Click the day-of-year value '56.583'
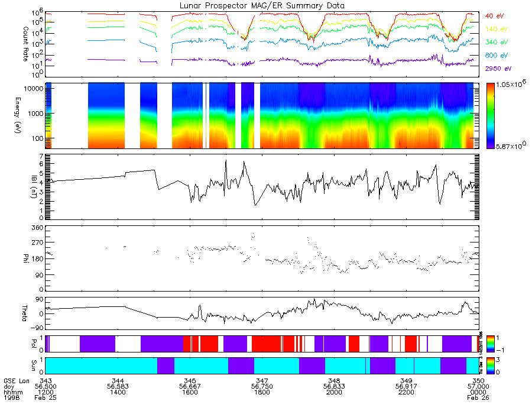 coord(118,387)
